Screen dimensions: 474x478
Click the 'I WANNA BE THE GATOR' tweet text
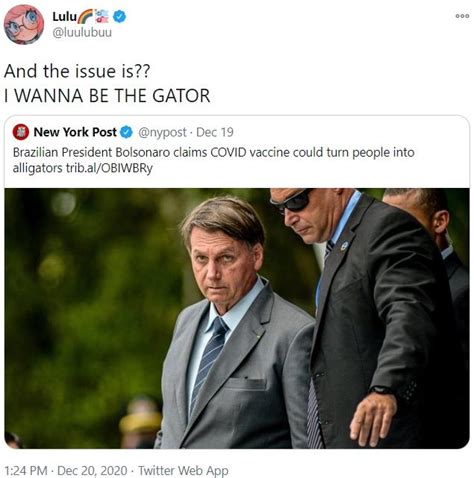(107, 96)
